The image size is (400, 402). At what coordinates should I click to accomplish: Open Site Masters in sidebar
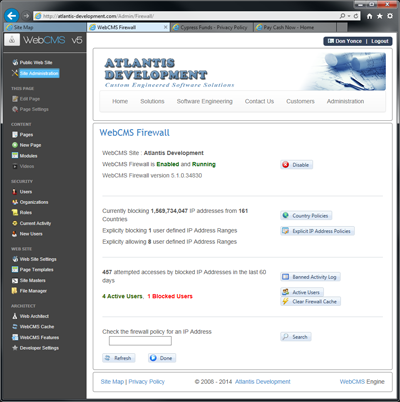pyautogui.click(x=29, y=280)
